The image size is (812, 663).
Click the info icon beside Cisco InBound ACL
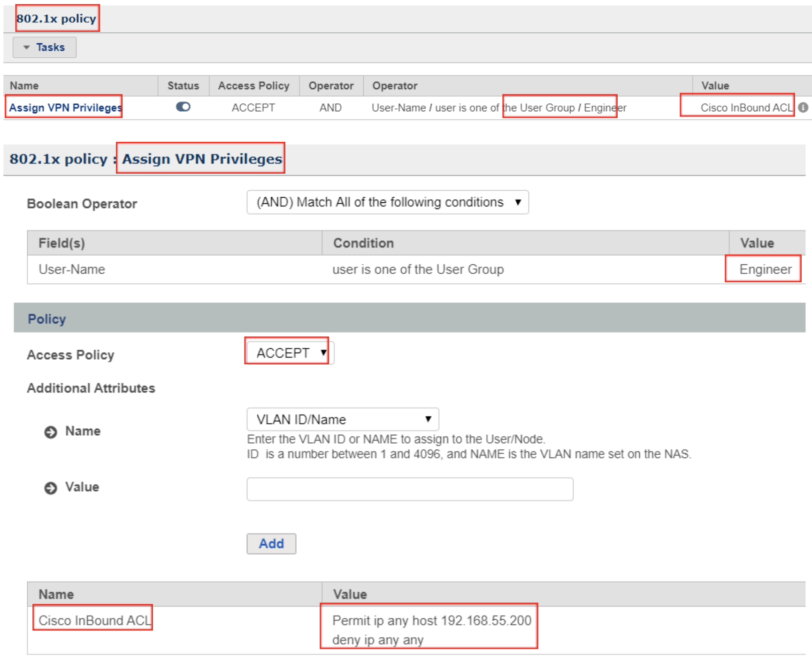pyautogui.click(x=803, y=108)
